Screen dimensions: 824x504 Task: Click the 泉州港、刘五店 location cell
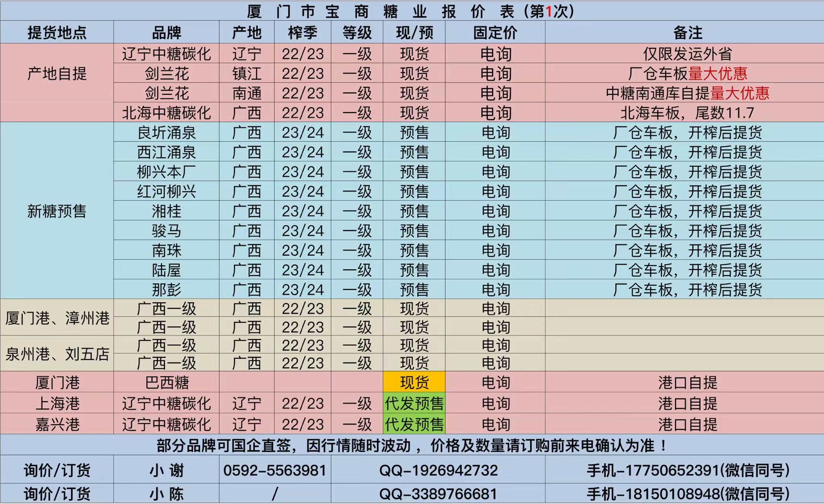(57, 354)
